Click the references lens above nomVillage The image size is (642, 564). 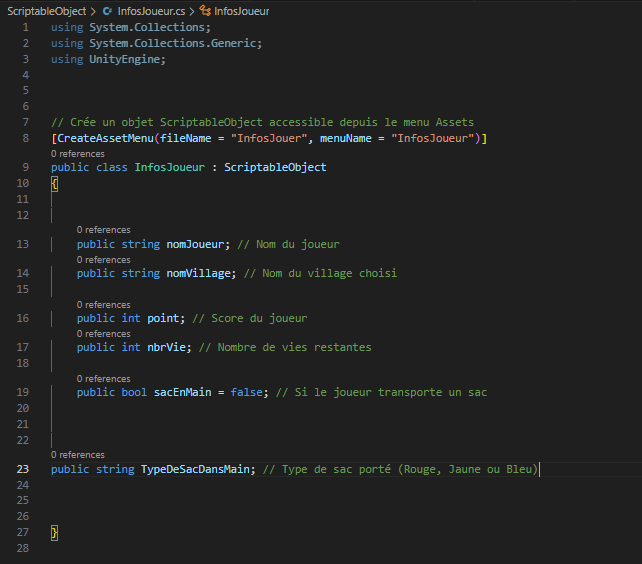[x=103, y=260]
